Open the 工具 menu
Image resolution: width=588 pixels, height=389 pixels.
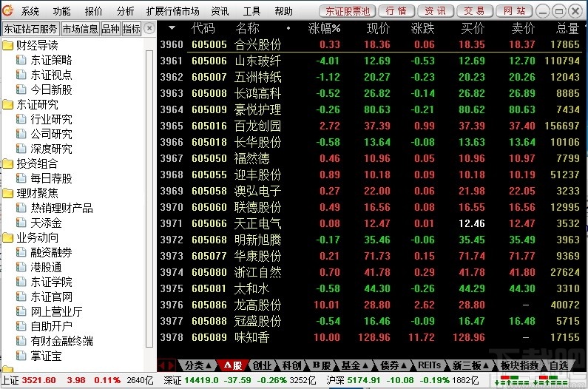coord(251,11)
